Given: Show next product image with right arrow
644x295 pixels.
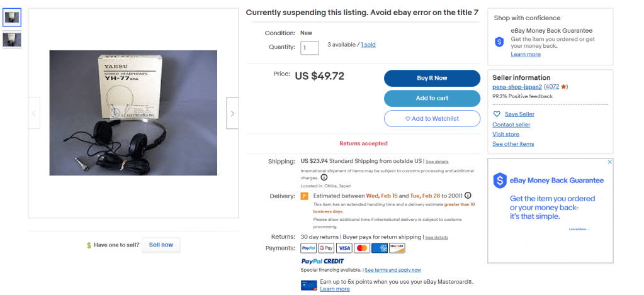Looking at the screenshot, I should [232, 113].
